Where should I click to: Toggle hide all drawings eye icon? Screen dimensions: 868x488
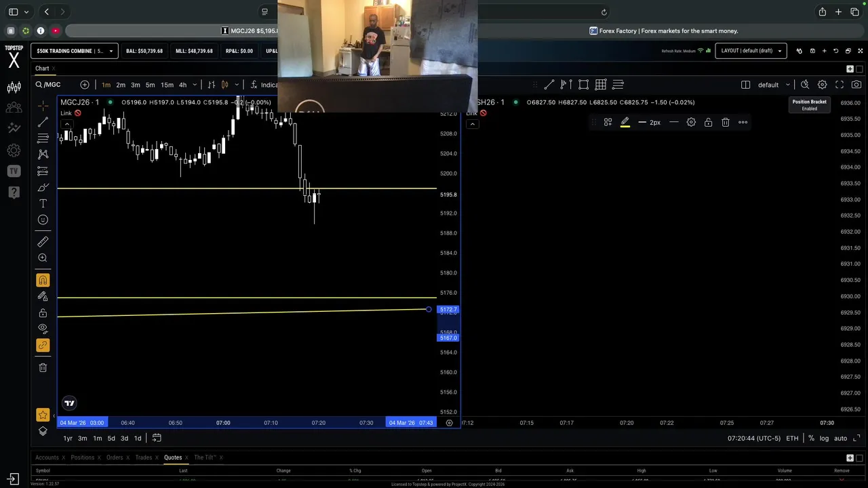tap(43, 329)
